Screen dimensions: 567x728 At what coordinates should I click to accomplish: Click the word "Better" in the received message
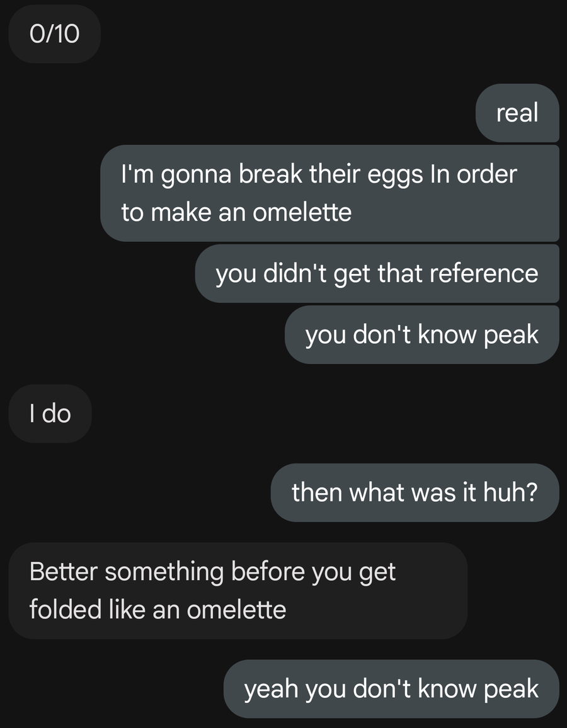point(63,572)
